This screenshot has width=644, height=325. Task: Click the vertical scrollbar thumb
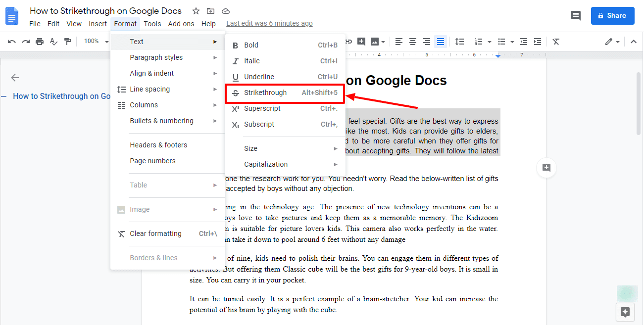click(x=639, y=103)
